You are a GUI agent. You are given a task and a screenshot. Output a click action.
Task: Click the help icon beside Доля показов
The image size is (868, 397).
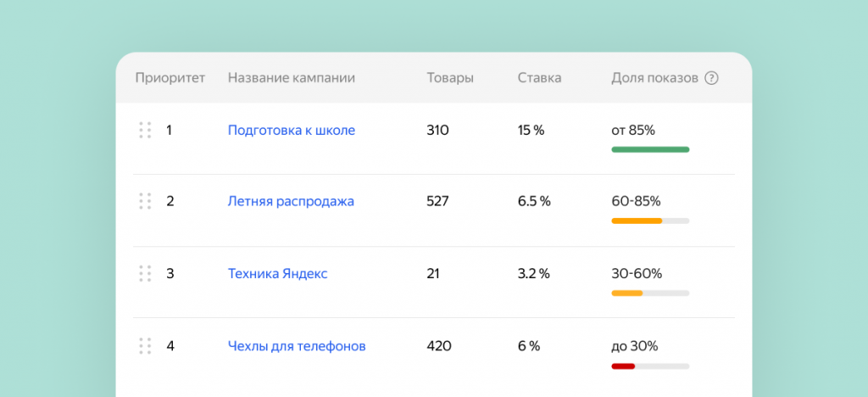coord(711,78)
